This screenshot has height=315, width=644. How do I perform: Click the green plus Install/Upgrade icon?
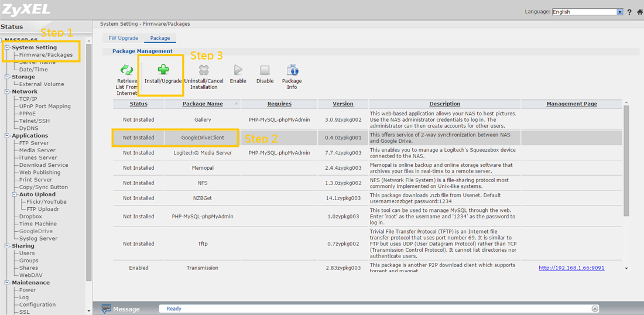click(163, 70)
